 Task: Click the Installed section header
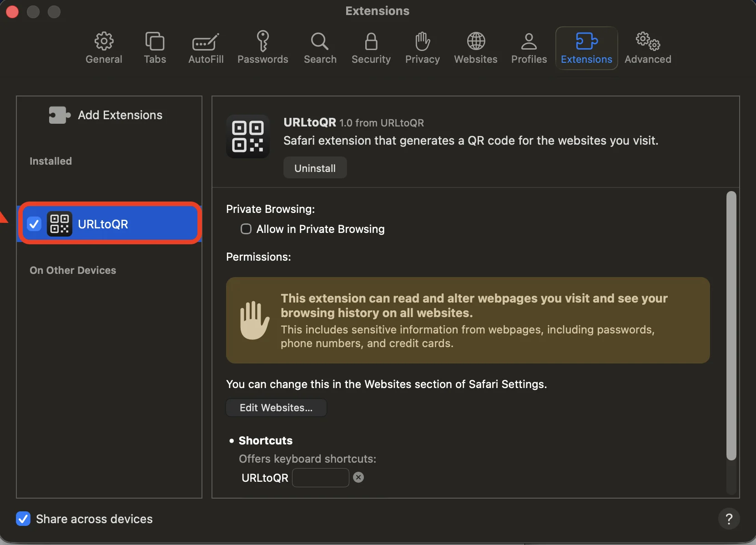(x=50, y=161)
